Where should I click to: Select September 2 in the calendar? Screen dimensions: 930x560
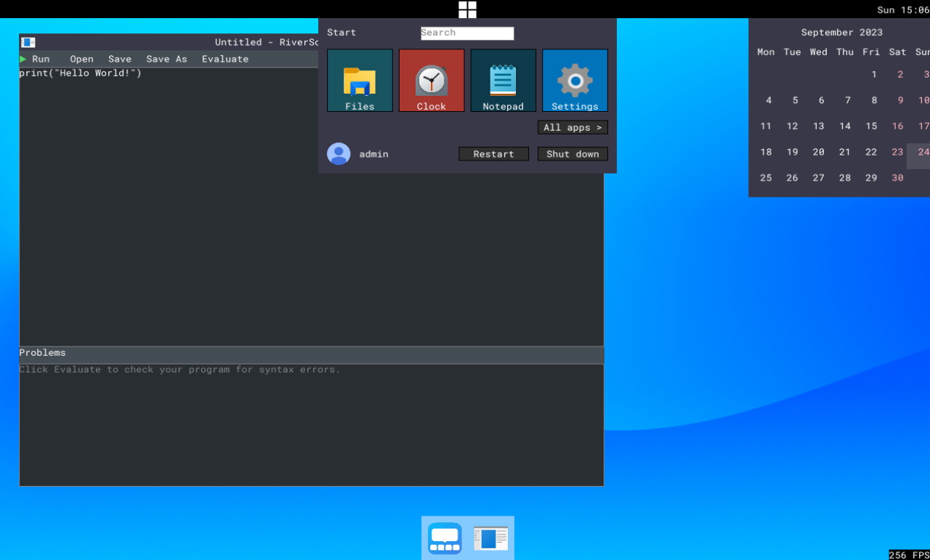(x=900, y=74)
